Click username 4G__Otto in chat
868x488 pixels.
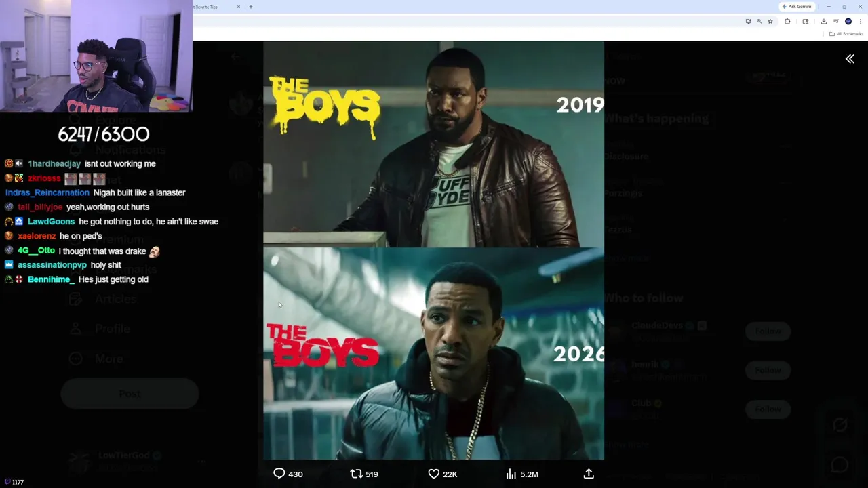36,251
